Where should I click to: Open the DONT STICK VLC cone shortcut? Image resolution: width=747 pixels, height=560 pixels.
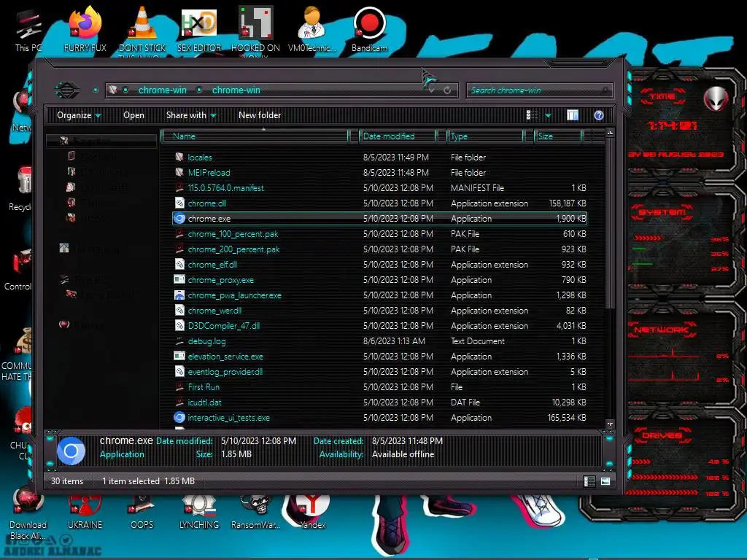pos(142,31)
